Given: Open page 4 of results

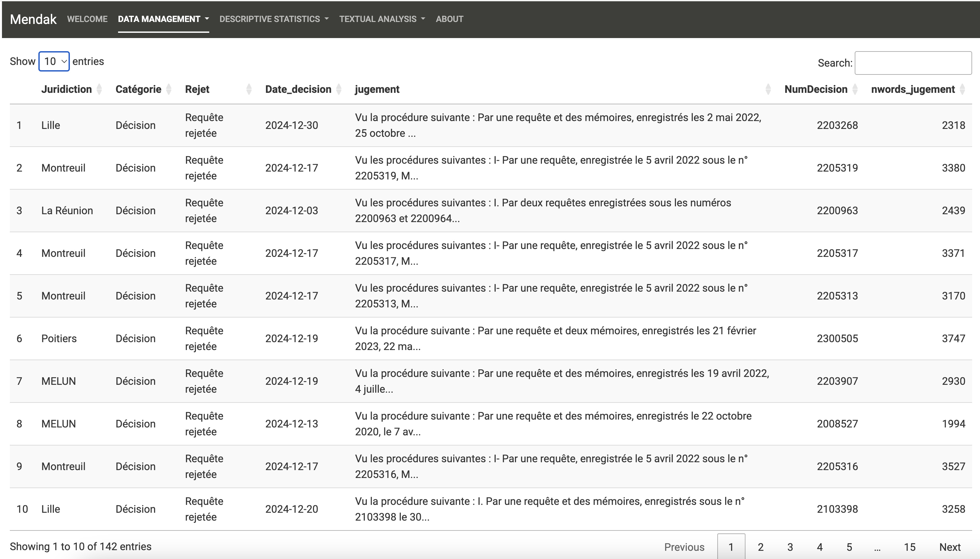Looking at the screenshot, I should pyautogui.click(x=820, y=547).
